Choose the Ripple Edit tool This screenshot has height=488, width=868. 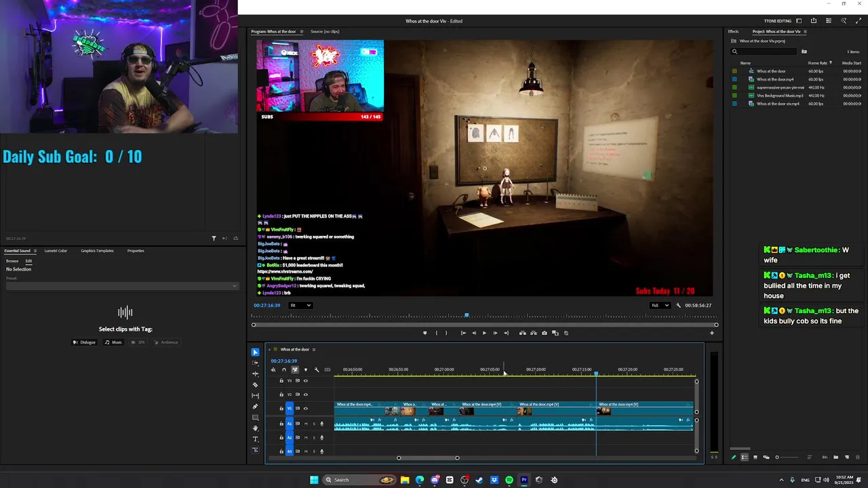pyautogui.click(x=255, y=374)
